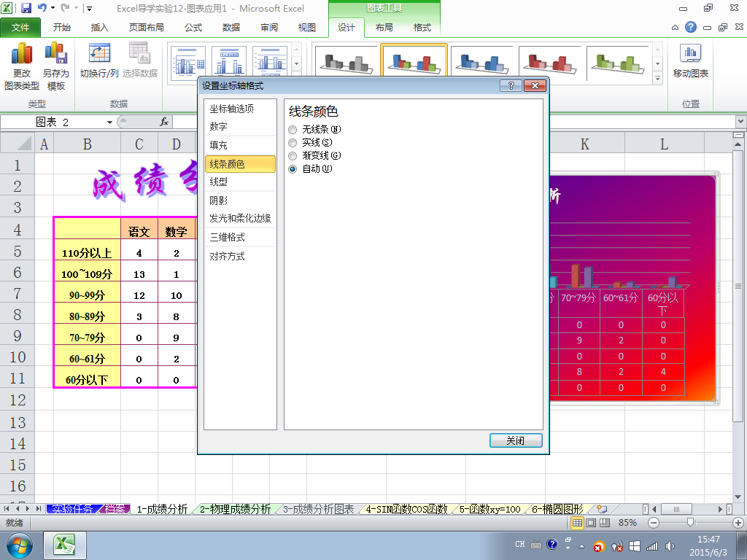Click Excel icon in the Windows taskbar
This screenshot has width=747, height=560.
65,545
